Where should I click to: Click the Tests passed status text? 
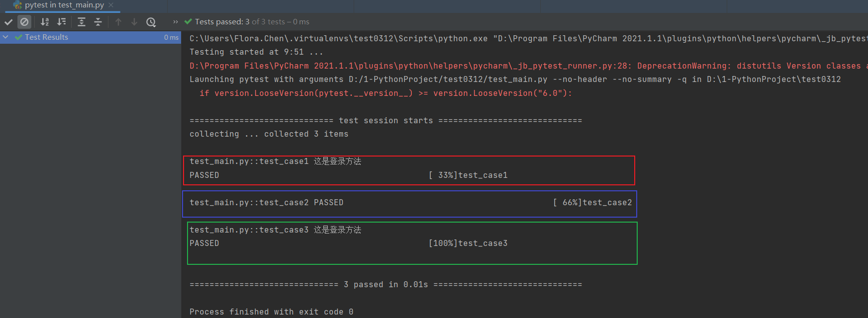click(252, 22)
